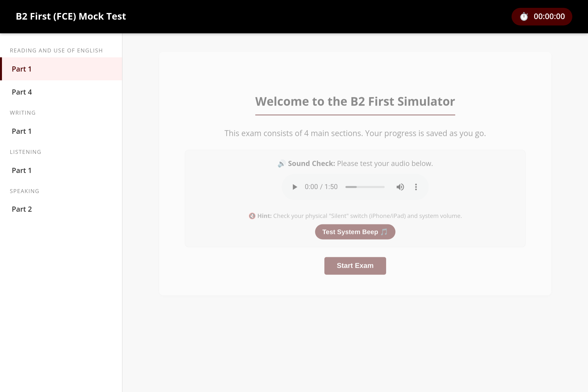Click the Welcome to the B2 First Simulator heading
Image resolution: width=588 pixels, height=392 pixels.
(355, 101)
